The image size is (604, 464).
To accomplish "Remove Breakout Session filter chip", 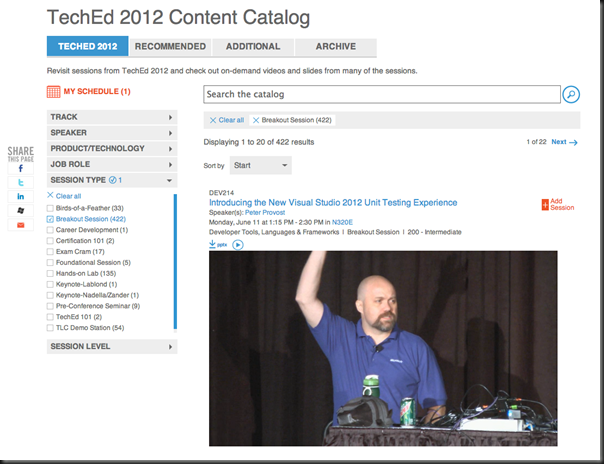I will click(x=256, y=120).
